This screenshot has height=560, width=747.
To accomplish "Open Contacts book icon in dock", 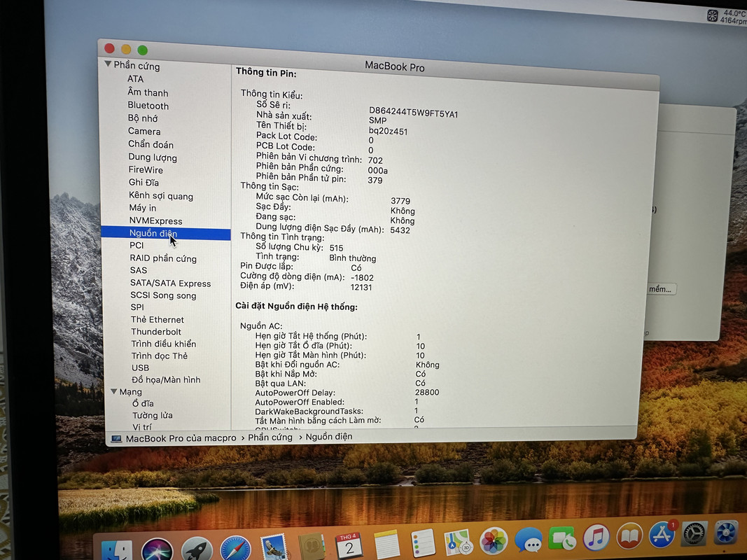I will 311,546.
